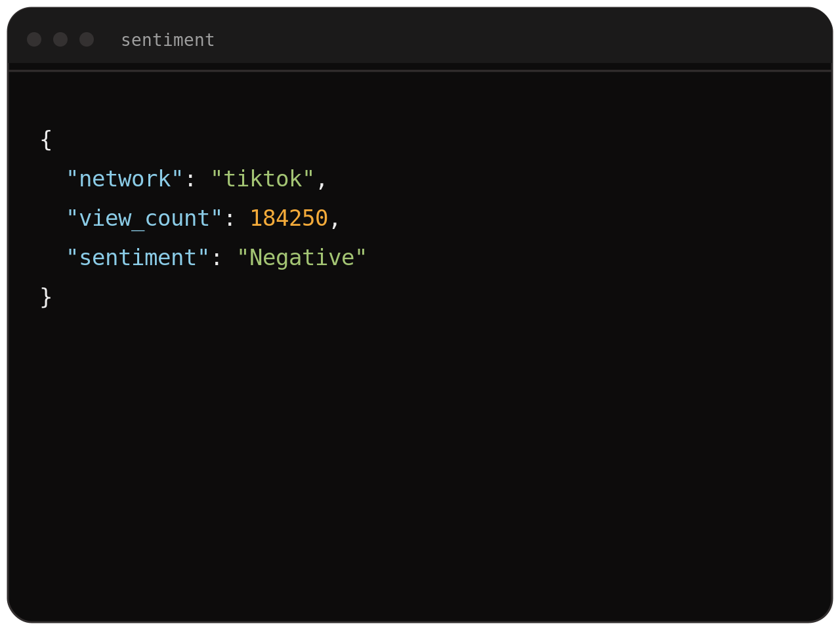The image size is (840, 630).
Task: Click the "sentiment" window title
Action: (x=168, y=40)
